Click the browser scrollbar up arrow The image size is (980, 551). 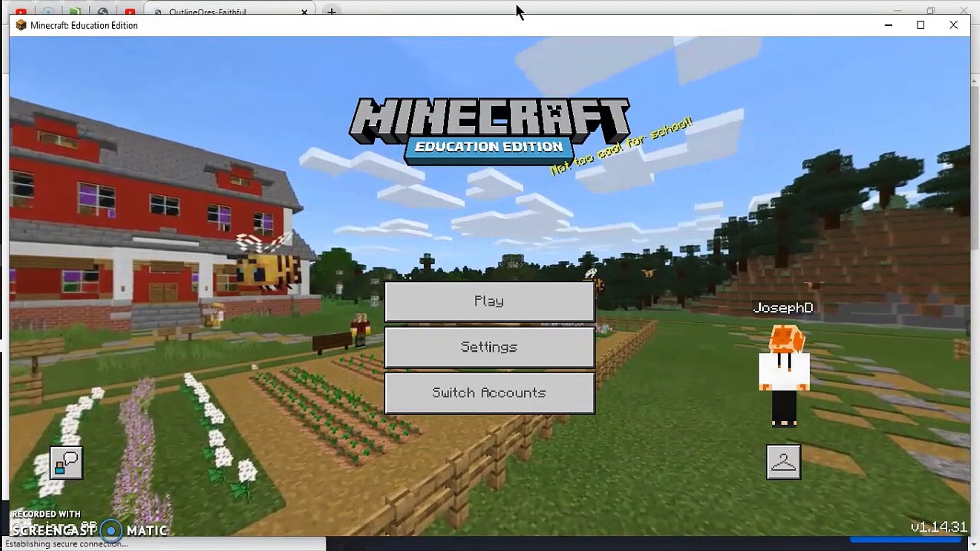pos(975,81)
